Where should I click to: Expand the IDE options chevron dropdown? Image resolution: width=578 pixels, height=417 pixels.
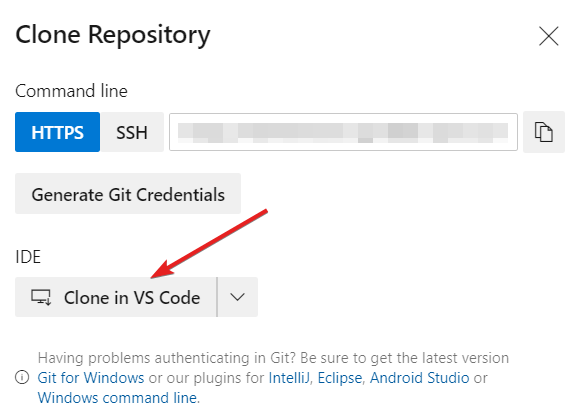237,297
